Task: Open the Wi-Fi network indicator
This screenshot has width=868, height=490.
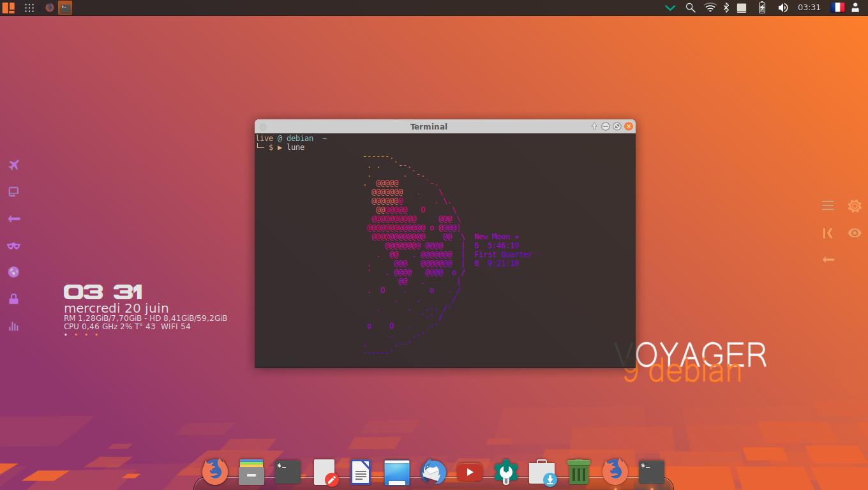Action: point(710,8)
